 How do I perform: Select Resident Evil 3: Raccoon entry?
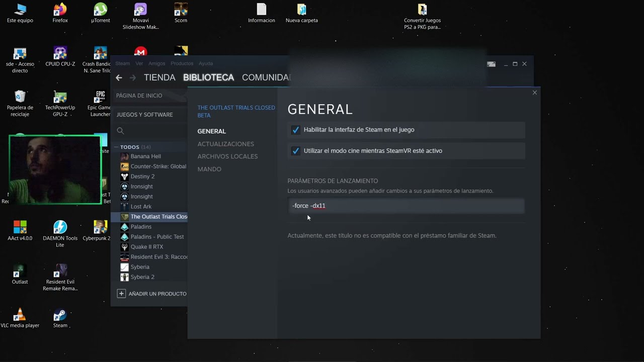158,257
